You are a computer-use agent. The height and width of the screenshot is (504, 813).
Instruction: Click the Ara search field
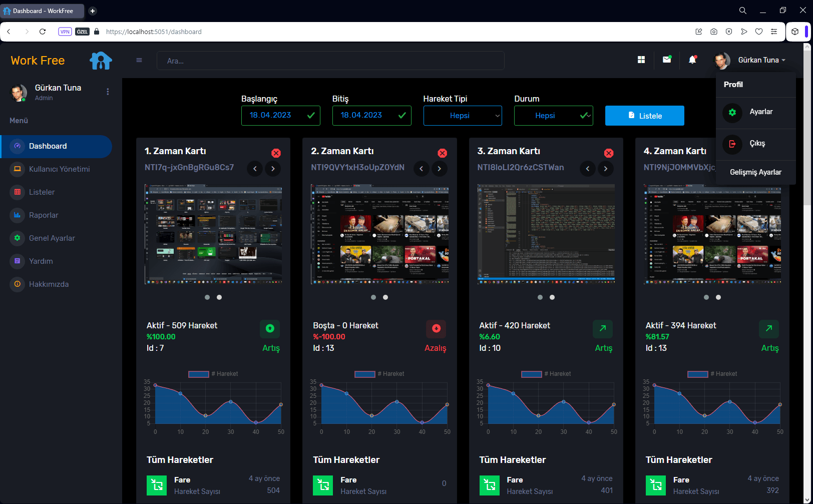click(330, 61)
